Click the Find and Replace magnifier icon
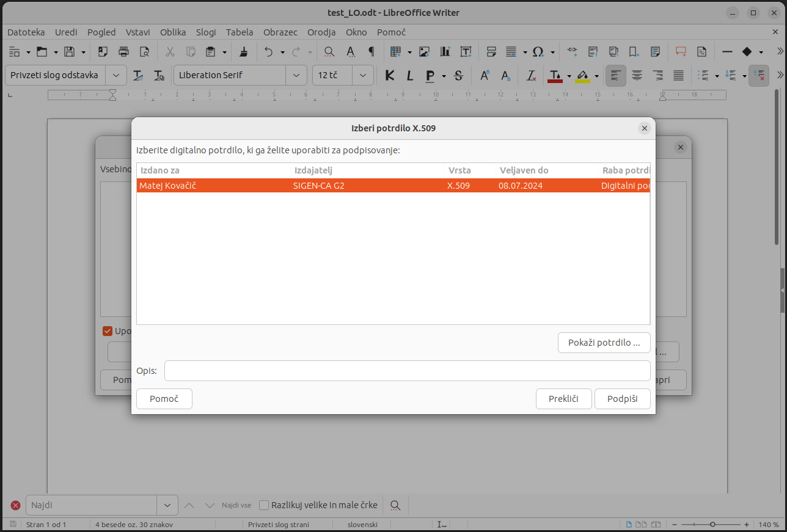 click(329, 52)
